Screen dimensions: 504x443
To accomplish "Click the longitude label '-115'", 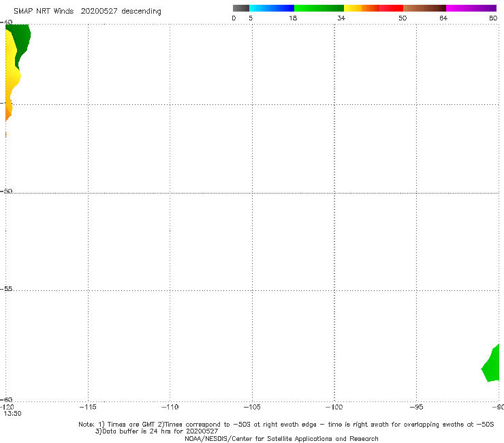I will (88, 407).
